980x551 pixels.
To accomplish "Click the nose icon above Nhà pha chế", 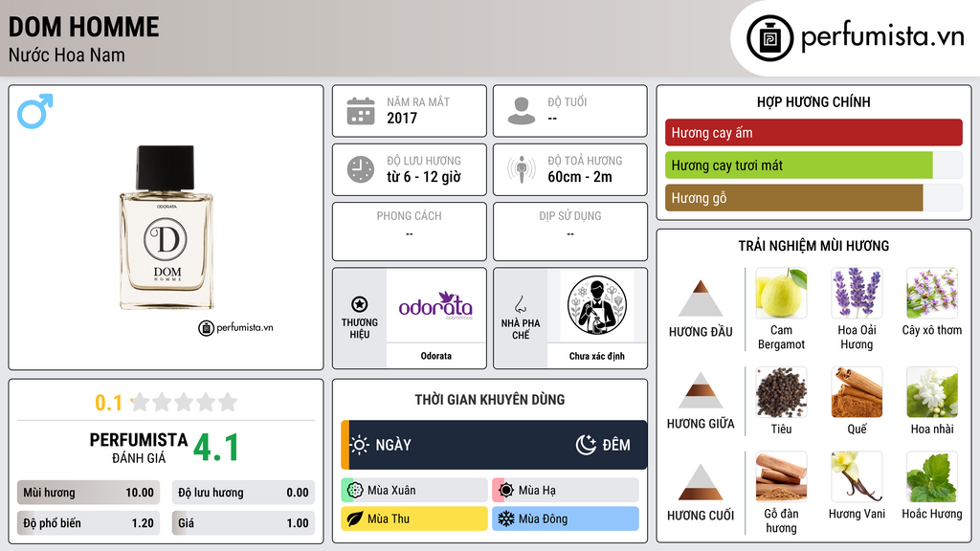I will [520, 304].
